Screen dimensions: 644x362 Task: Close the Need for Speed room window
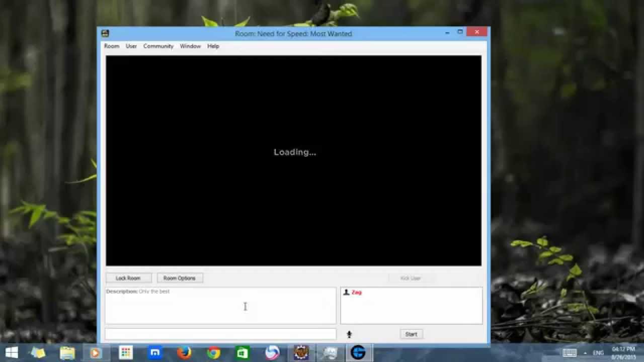[x=476, y=33]
